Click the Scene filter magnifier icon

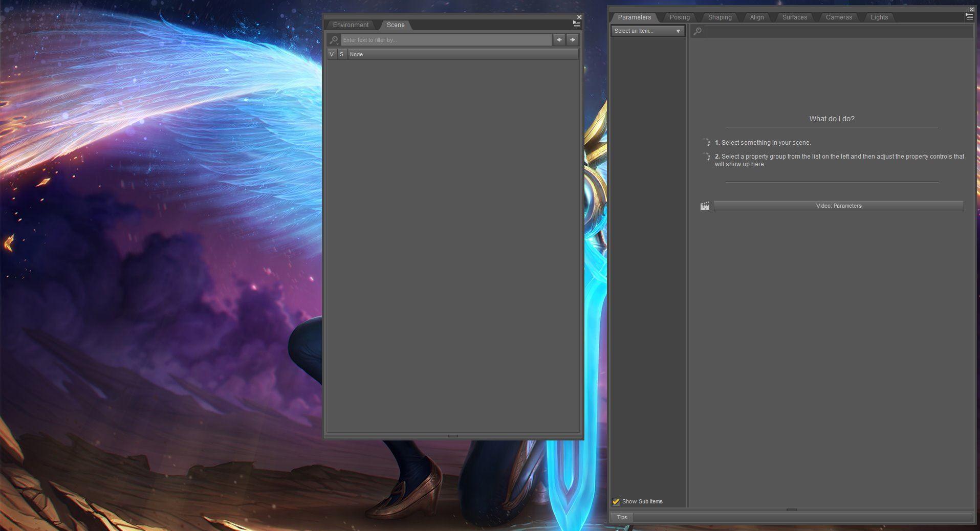334,40
